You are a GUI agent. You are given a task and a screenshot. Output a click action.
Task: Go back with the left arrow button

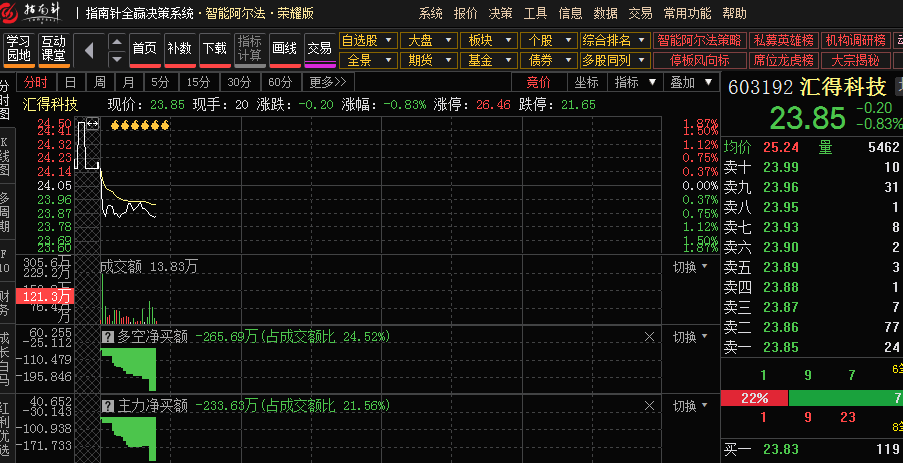89,51
